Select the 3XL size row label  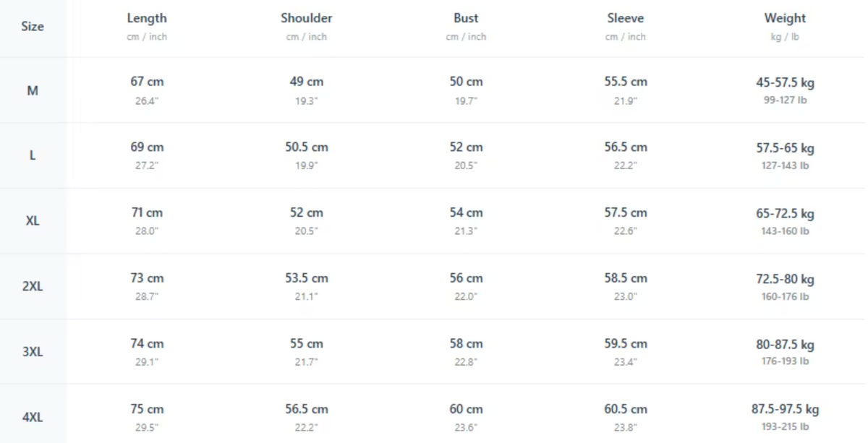click(33, 352)
